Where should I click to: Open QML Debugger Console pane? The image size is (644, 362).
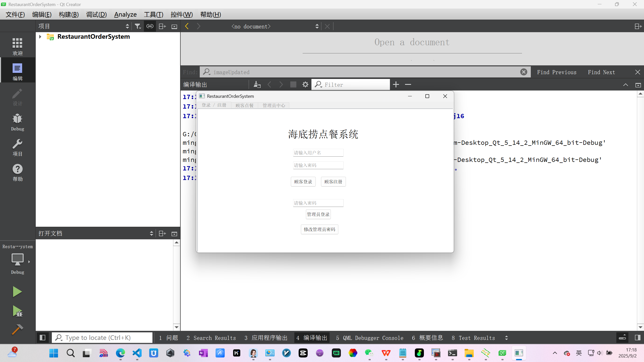point(370,338)
